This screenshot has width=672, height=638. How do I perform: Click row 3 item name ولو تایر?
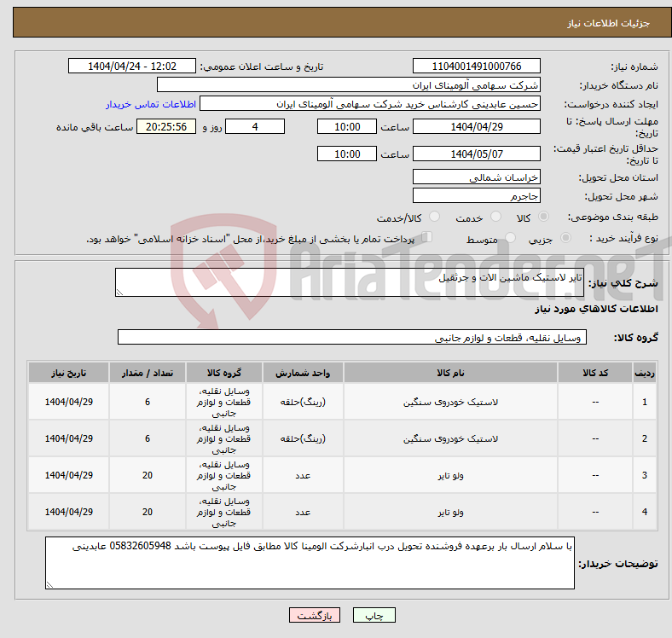point(450,475)
